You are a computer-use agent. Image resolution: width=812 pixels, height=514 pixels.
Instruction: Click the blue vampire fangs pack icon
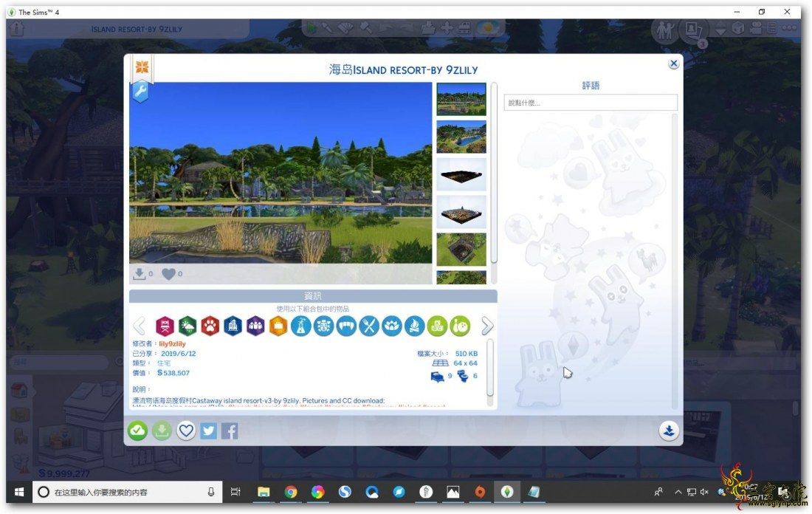[x=346, y=326]
